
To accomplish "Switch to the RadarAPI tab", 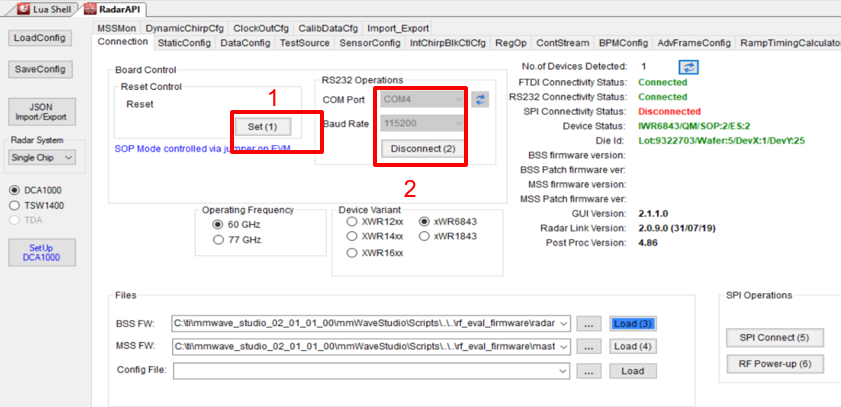I will (x=113, y=9).
